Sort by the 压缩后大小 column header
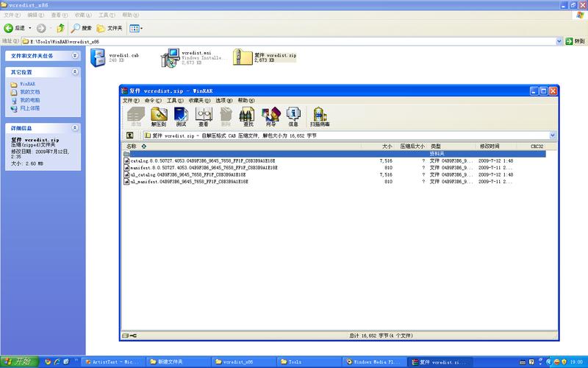The width and height of the screenshot is (588, 368). pyautogui.click(x=411, y=146)
